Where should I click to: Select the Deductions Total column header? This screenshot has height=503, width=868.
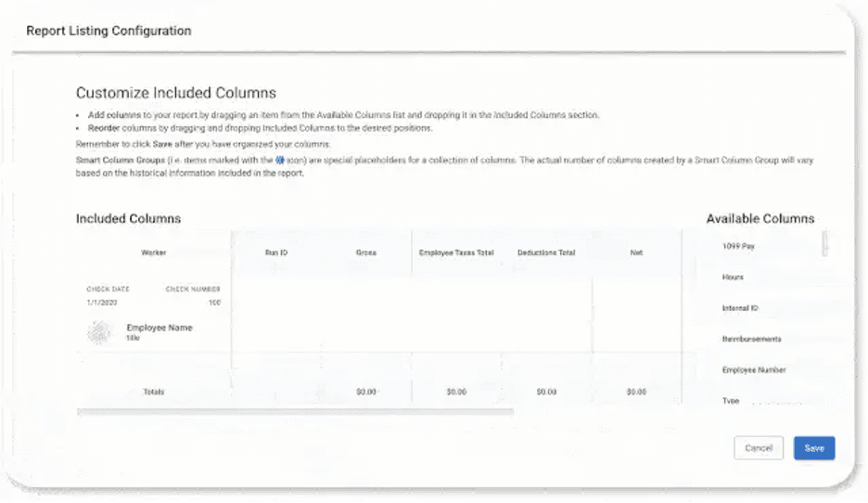pyautogui.click(x=546, y=252)
